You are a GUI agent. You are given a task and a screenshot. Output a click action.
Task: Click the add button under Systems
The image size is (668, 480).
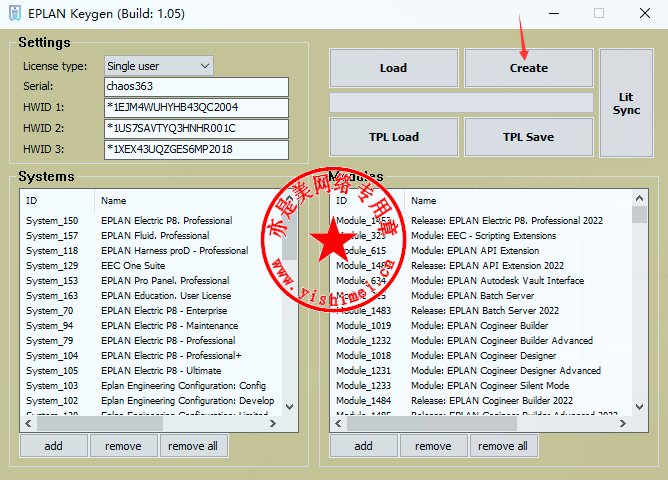pos(54,446)
